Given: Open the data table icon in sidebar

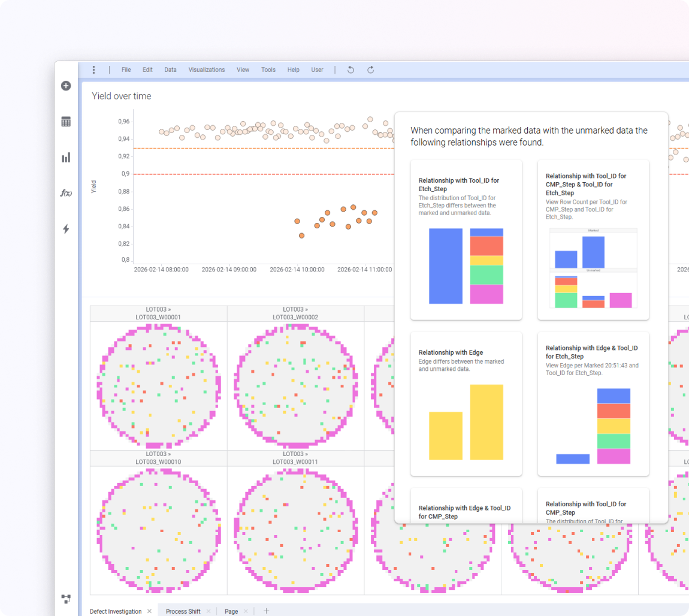Looking at the screenshot, I should (x=66, y=122).
